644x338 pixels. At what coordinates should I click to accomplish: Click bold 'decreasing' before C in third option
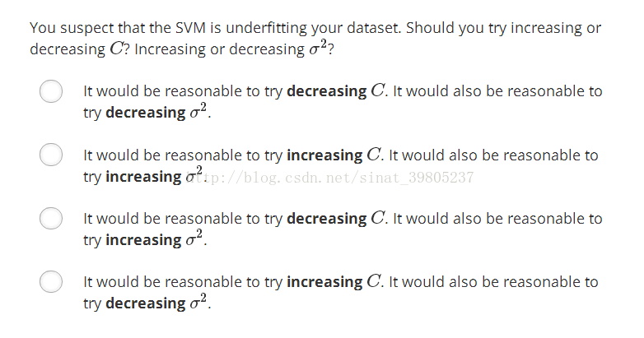pos(326,219)
